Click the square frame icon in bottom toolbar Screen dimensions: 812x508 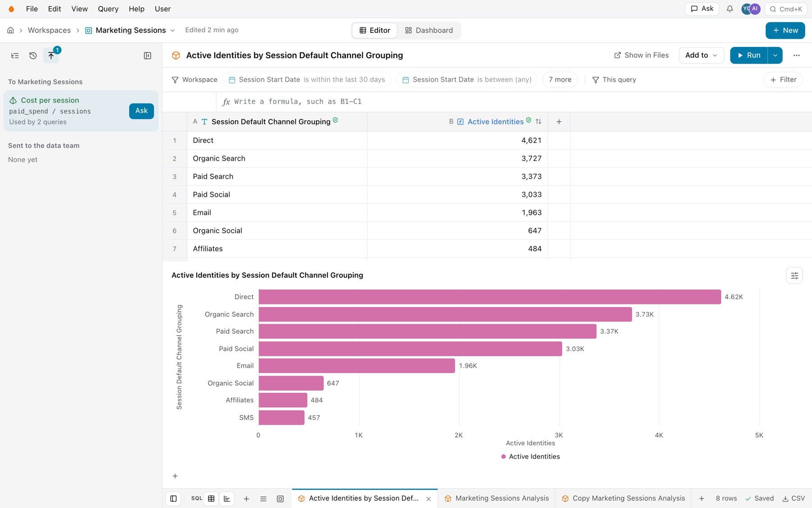click(x=280, y=499)
